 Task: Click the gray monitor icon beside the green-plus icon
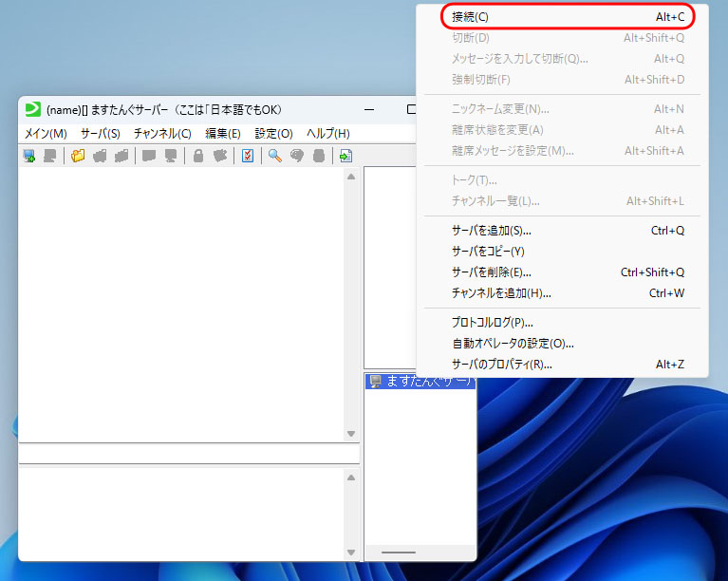click(49, 156)
